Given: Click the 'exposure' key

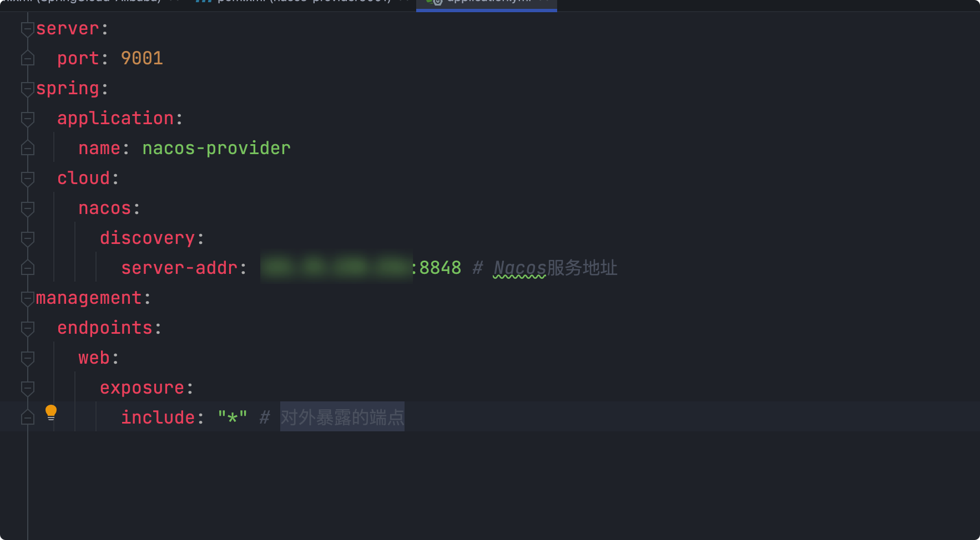Looking at the screenshot, I should click(142, 388).
